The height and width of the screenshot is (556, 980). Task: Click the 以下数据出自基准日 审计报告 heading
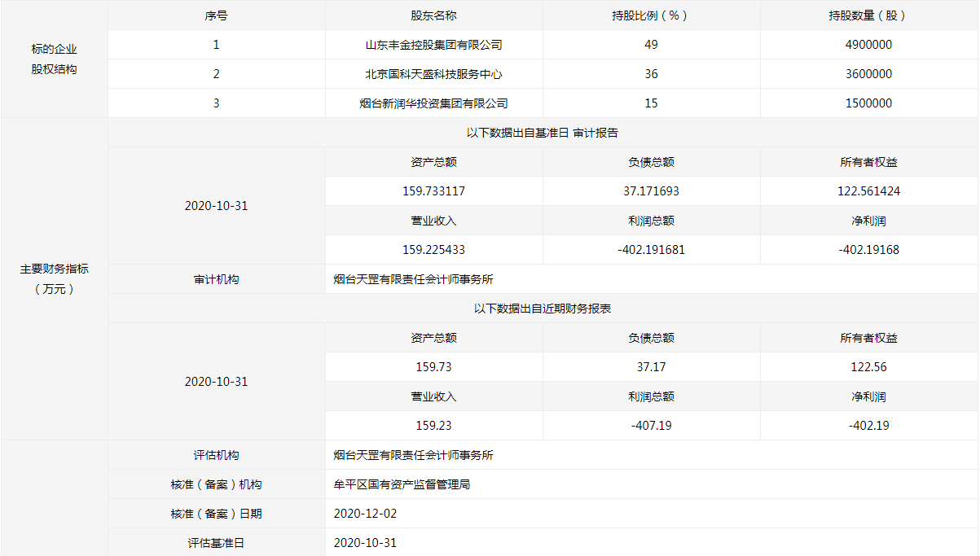543,133
